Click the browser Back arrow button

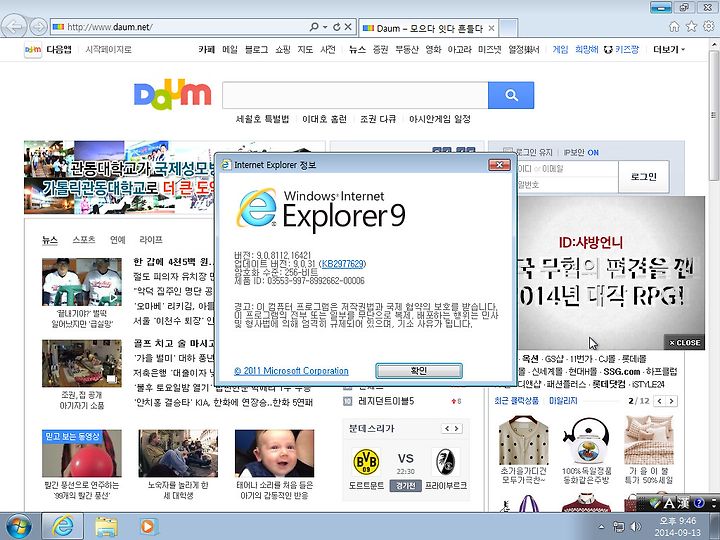coord(15,27)
